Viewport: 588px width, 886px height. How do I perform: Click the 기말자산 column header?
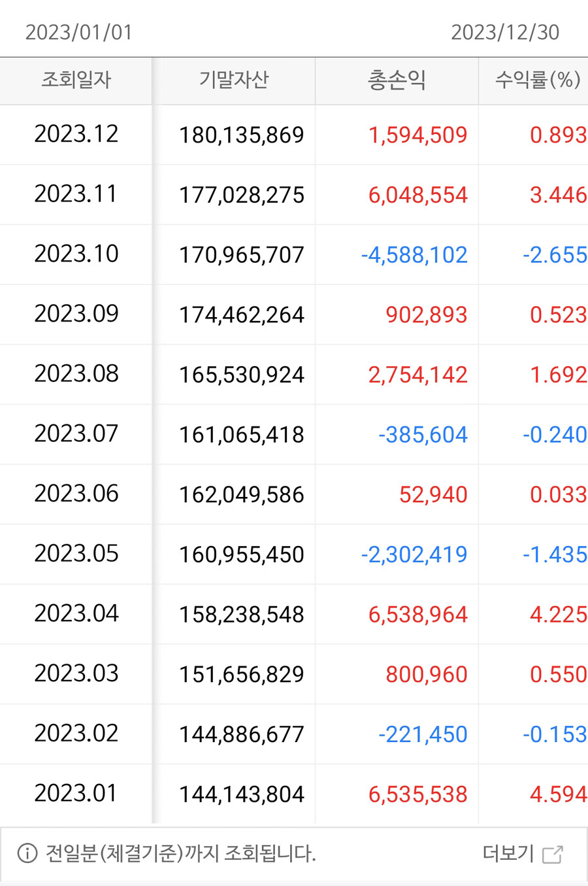(234, 80)
